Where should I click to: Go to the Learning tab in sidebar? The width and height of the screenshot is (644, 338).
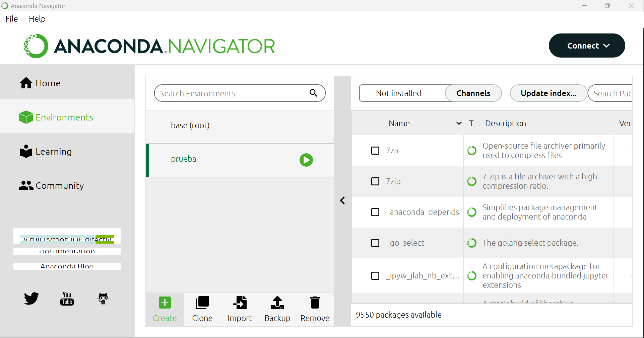pyautogui.click(x=54, y=152)
